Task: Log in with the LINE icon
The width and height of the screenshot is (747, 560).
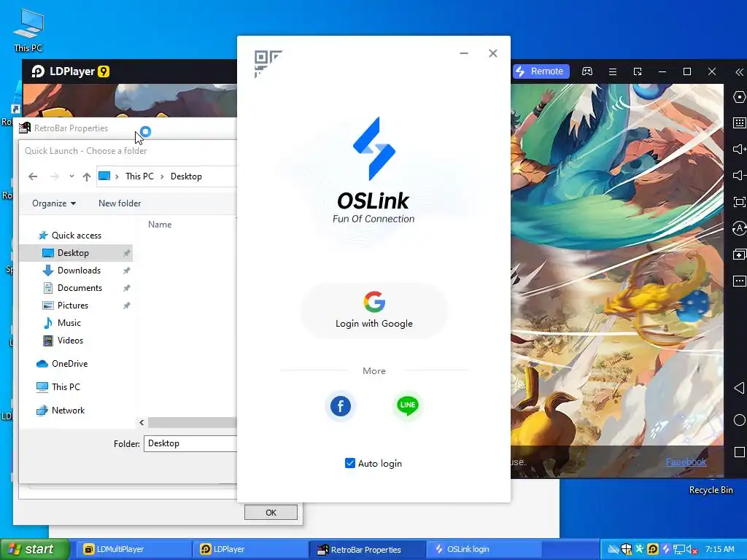Action: click(x=408, y=405)
